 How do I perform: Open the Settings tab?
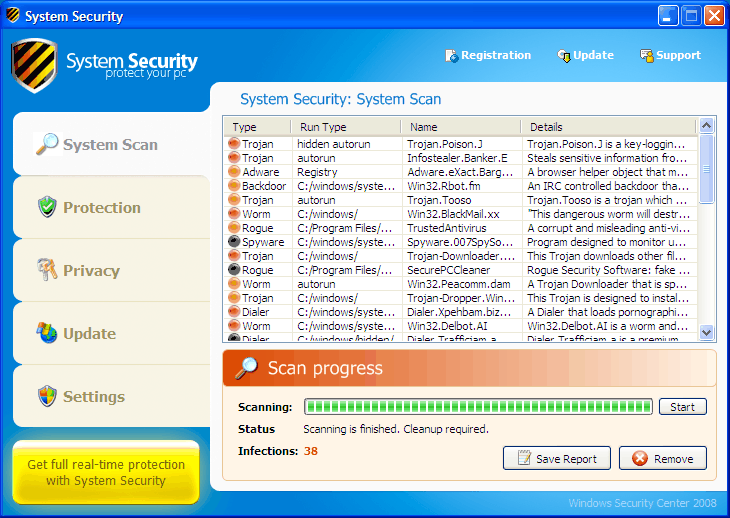[x=112, y=396]
